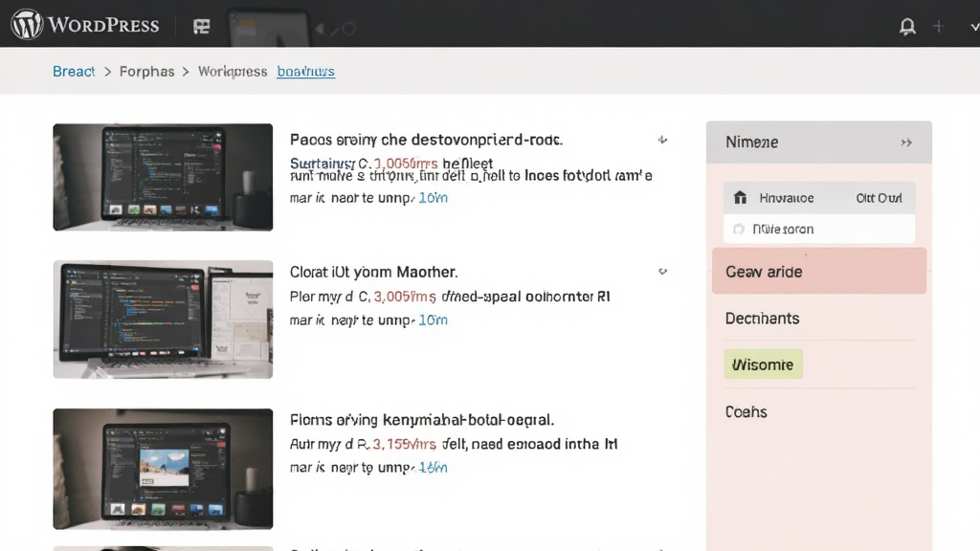Screen dimensions: 980x551
Task: Expand the Nimeҽe sidebar panel arrows
Action: [x=906, y=143]
